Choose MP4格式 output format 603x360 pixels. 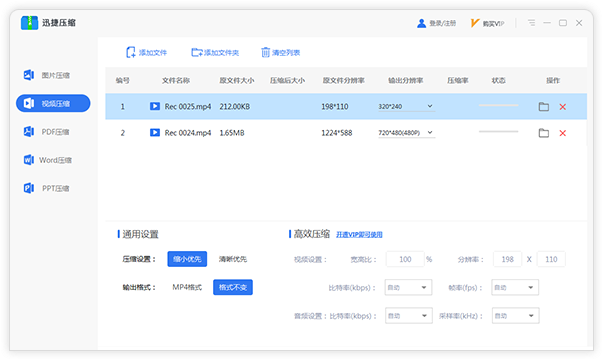point(187,287)
